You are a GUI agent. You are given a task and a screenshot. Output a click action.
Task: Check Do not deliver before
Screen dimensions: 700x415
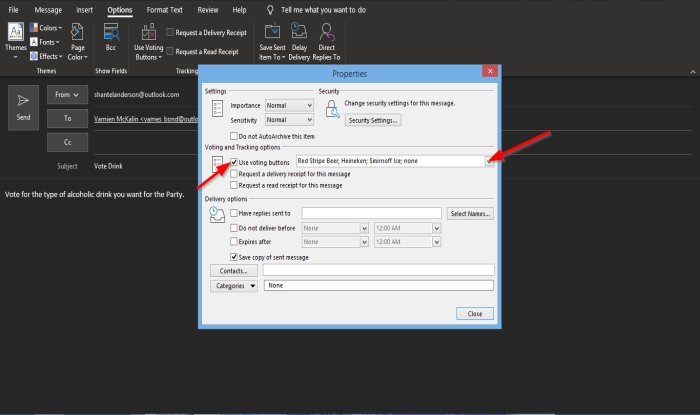point(233,228)
